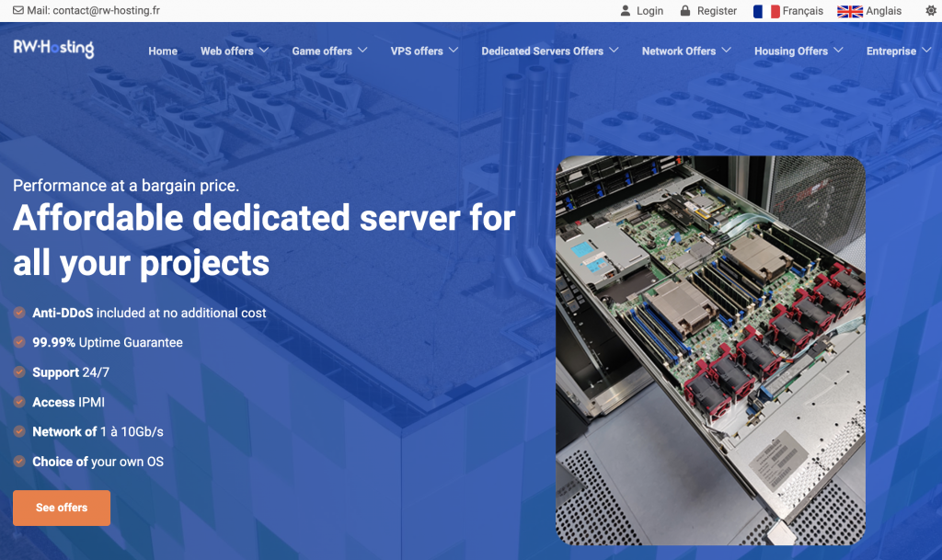
Task: Click the Network of 1 à 10Gb/s checkmark icon
Action: [19, 431]
